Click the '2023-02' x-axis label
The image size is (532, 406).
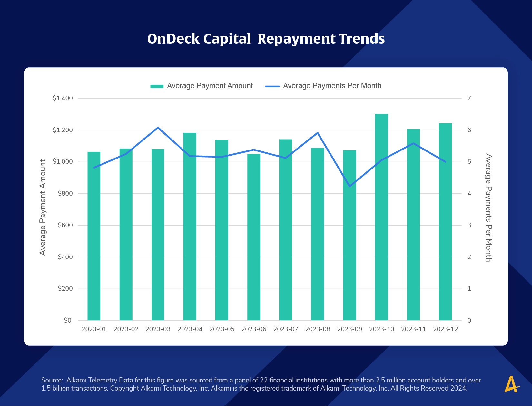pos(126,329)
